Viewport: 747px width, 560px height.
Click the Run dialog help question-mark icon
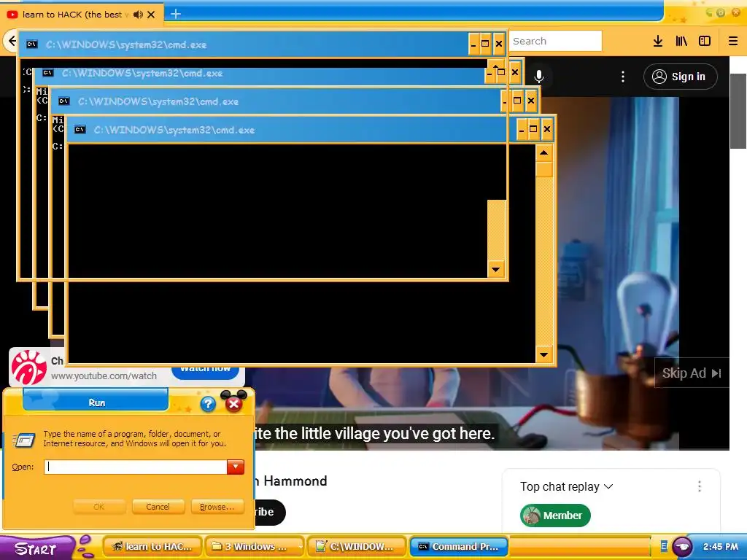(x=208, y=404)
